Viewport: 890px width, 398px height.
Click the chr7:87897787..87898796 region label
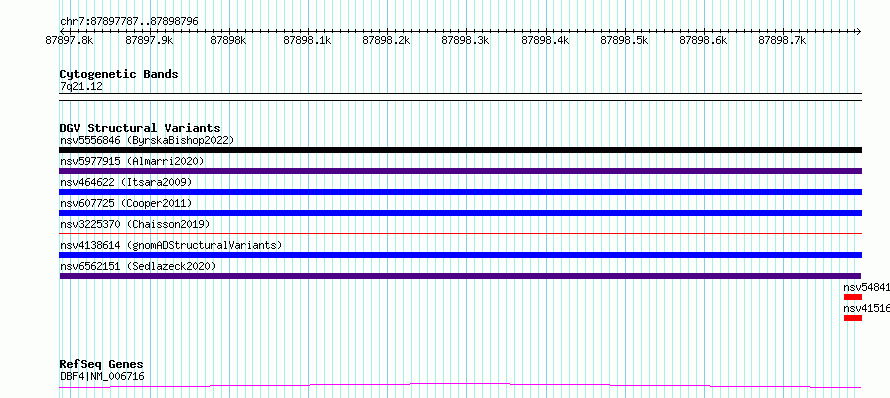(129, 22)
